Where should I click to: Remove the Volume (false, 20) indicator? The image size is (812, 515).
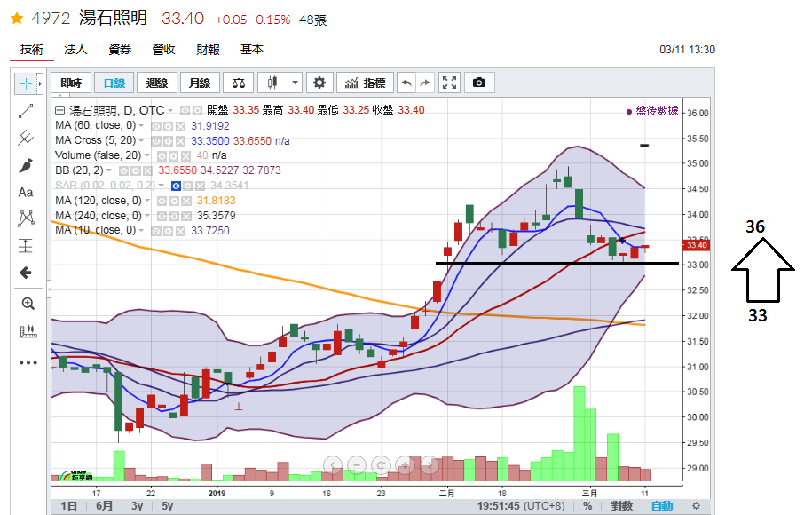tap(185, 156)
